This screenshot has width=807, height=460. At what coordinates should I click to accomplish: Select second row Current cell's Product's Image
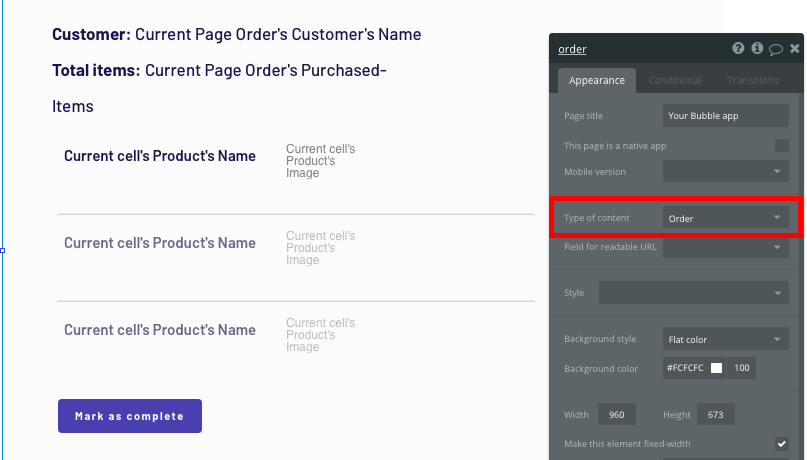click(x=321, y=247)
